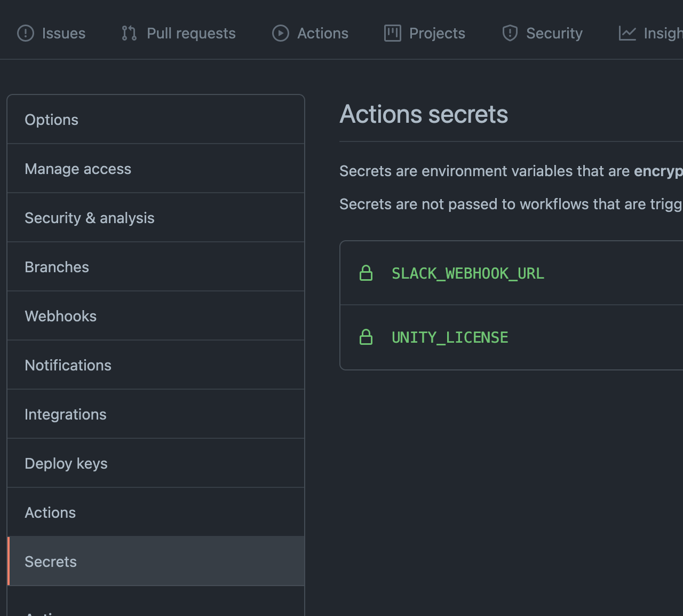683x616 pixels.
Task: Navigate to Manage access settings
Action: tap(78, 169)
